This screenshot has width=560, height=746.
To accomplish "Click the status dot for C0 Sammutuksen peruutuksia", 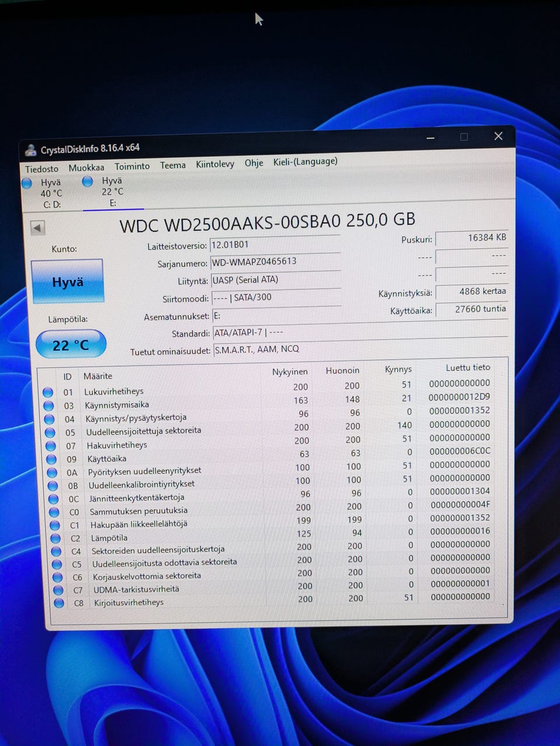I will pyautogui.click(x=54, y=512).
